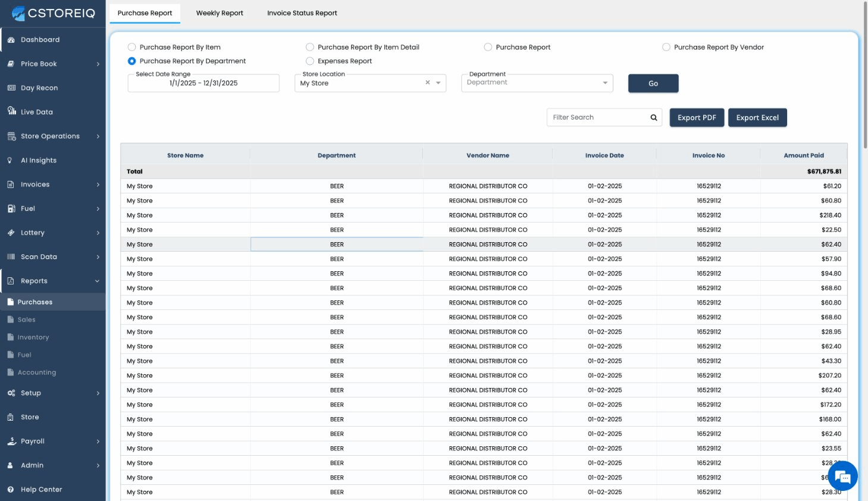Click the Dashboard icon in sidebar
Screen dimensions: 868x501
tap(11, 40)
